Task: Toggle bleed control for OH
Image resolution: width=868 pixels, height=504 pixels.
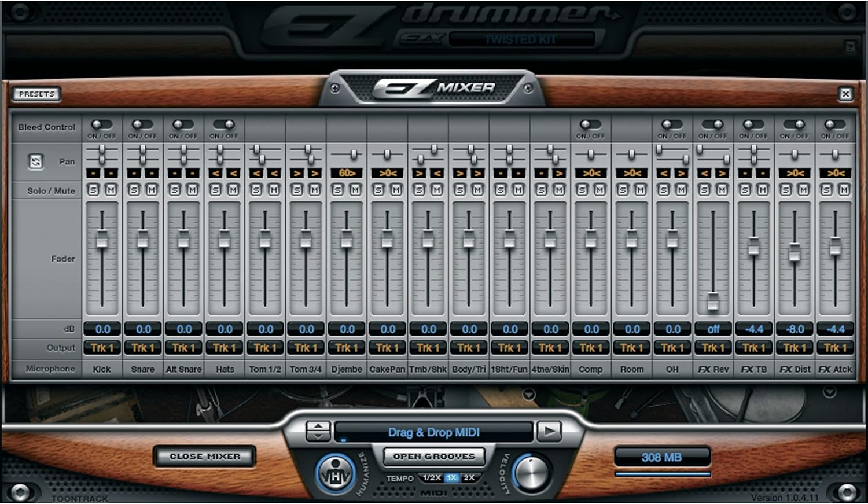Action: tap(672, 124)
